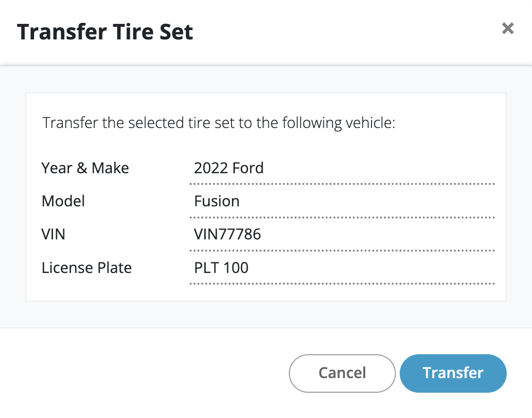This screenshot has height=418, width=532.
Task: Close the Transfer Tire Set dialog
Action: (x=508, y=29)
